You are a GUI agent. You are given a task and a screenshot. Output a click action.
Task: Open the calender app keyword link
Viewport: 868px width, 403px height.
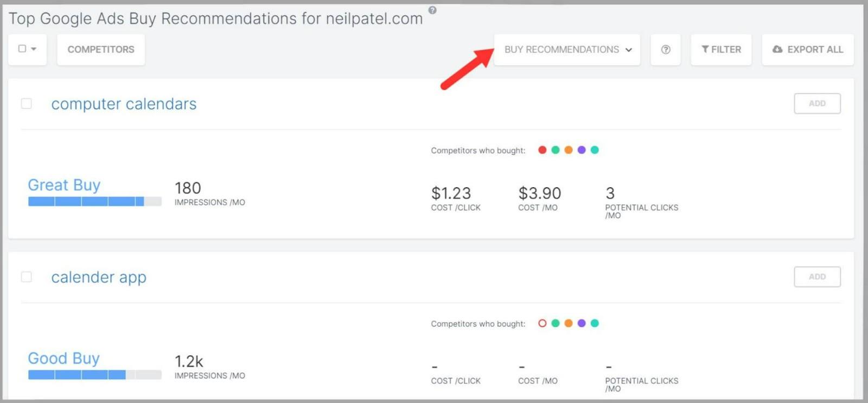(x=99, y=277)
